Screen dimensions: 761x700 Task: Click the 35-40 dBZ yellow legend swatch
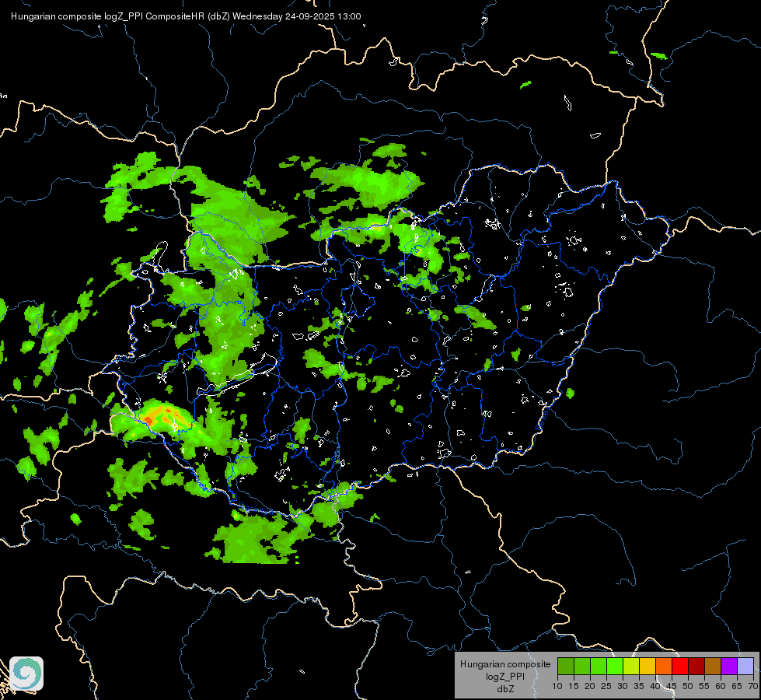pyautogui.click(x=648, y=667)
